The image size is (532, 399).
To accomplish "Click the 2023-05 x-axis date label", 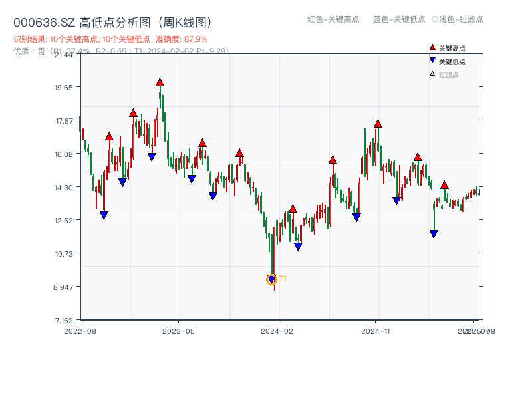I will 179,331.
